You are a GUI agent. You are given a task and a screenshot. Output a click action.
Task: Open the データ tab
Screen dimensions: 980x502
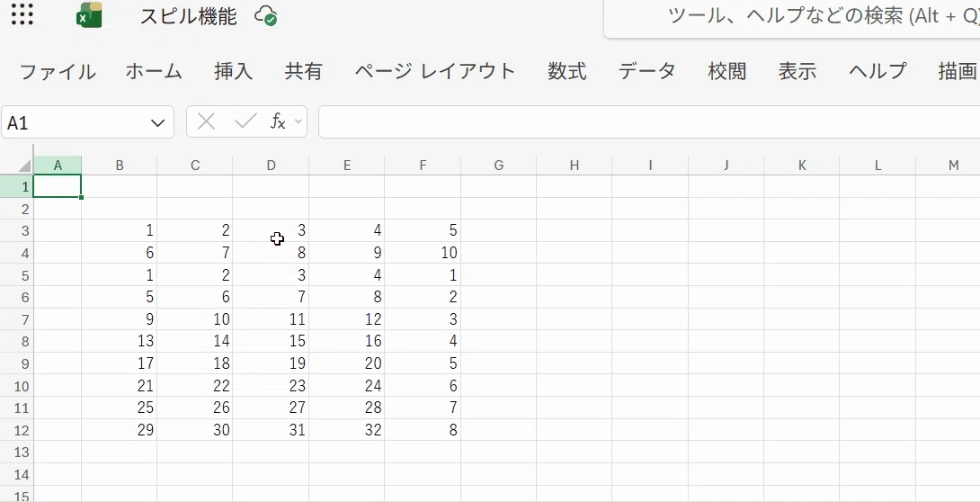pos(646,71)
